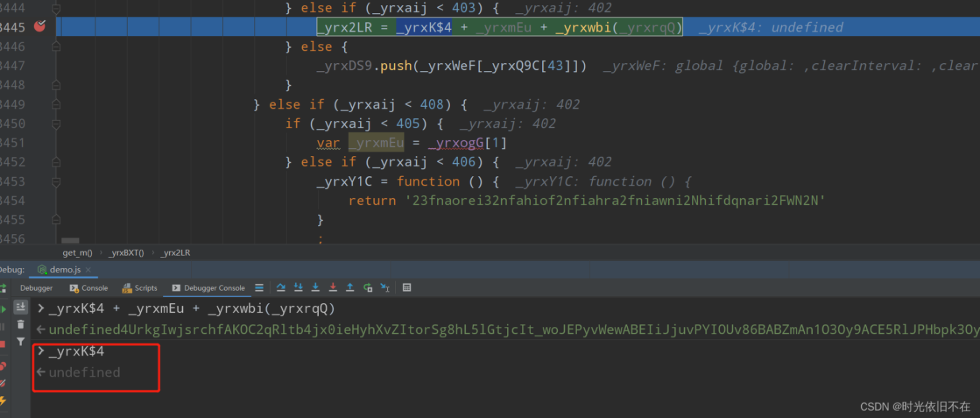Click the Run to Cursor icon
The height and width of the screenshot is (418, 980).
tap(385, 288)
